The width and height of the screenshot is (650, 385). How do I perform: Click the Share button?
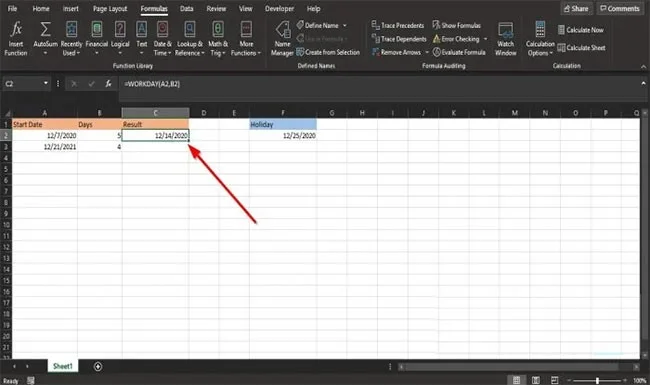[576, 8]
